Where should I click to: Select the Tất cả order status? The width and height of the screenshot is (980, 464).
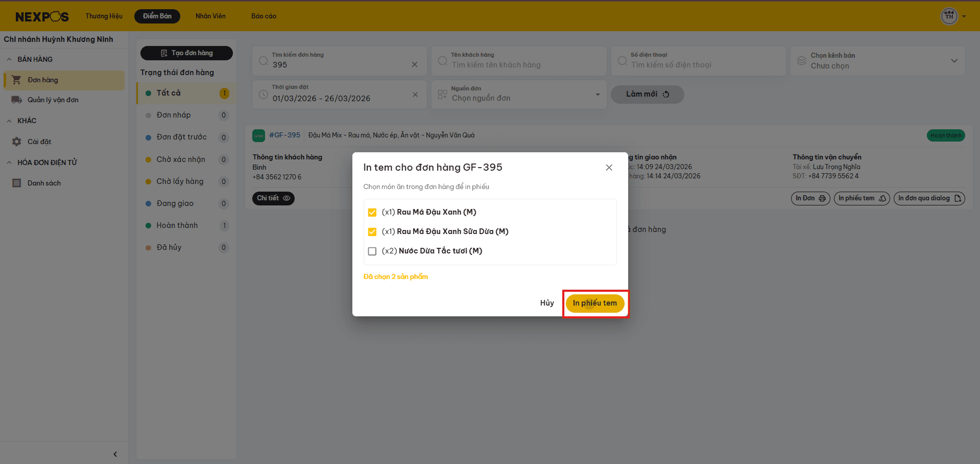point(186,93)
